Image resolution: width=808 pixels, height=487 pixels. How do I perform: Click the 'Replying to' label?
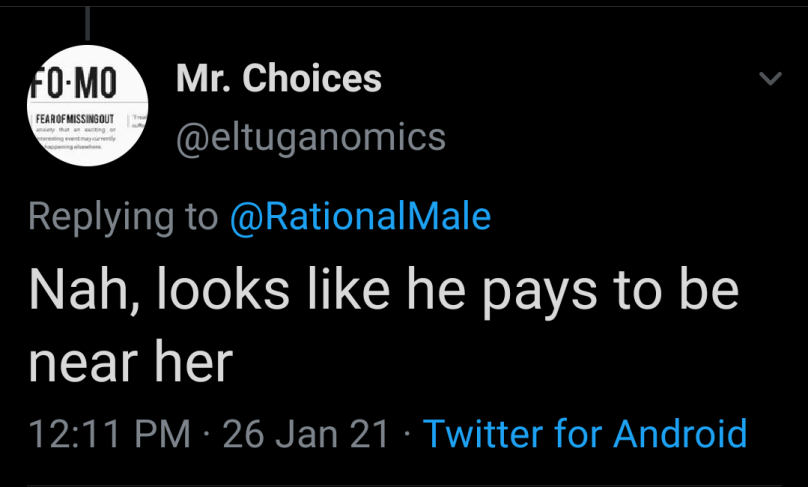[124, 216]
